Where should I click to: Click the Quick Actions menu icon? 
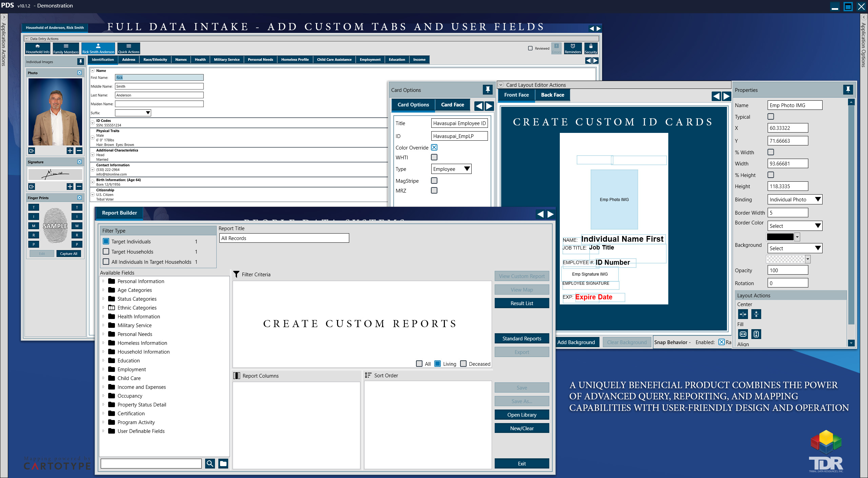[129, 46]
